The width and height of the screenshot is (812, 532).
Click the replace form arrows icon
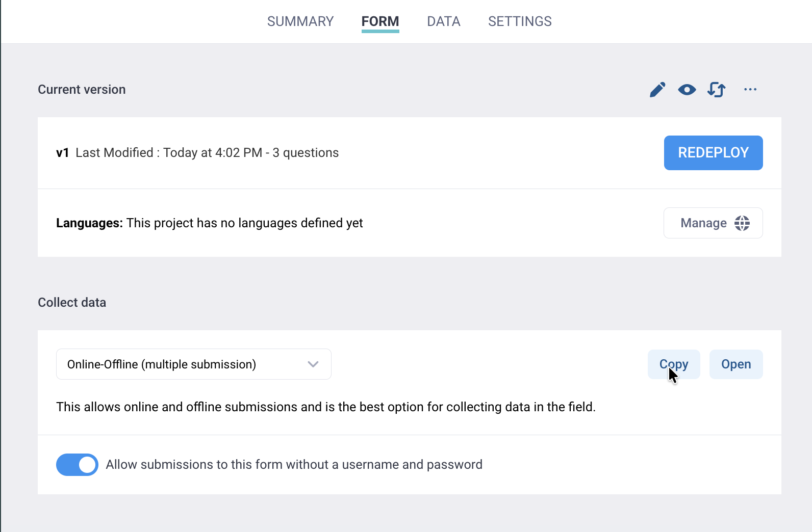click(x=717, y=90)
